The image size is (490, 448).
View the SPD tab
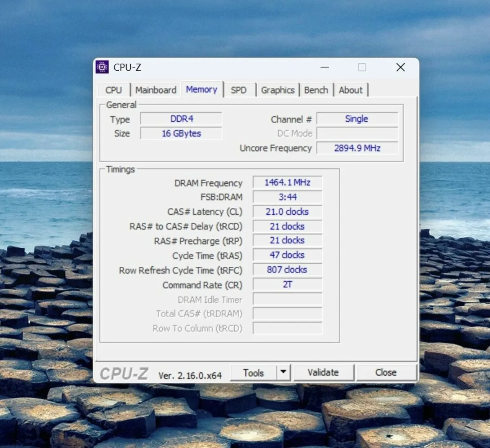239,89
